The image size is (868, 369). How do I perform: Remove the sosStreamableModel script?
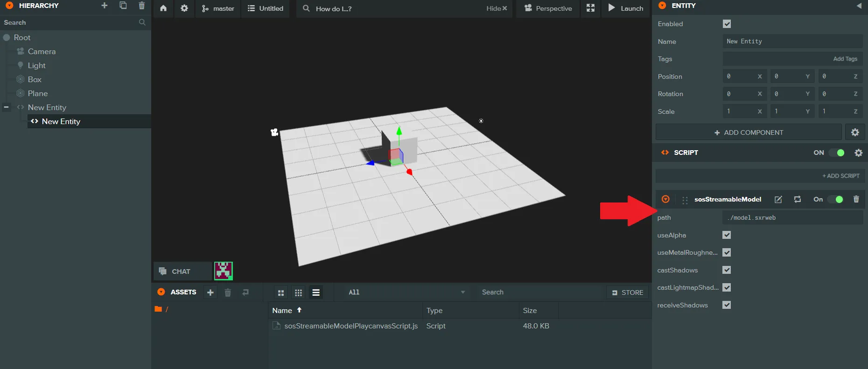pyautogui.click(x=856, y=199)
